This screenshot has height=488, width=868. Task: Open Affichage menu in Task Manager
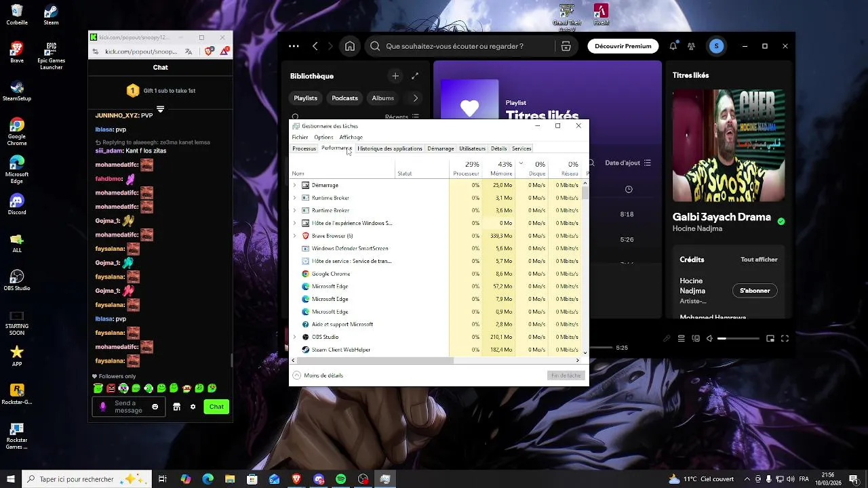[351, 137]
